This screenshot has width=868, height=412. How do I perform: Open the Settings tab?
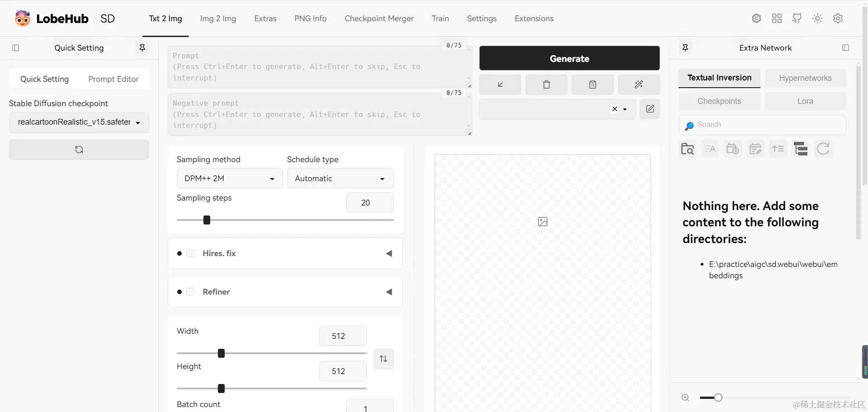pyautogui.click(x=482, y=19)
